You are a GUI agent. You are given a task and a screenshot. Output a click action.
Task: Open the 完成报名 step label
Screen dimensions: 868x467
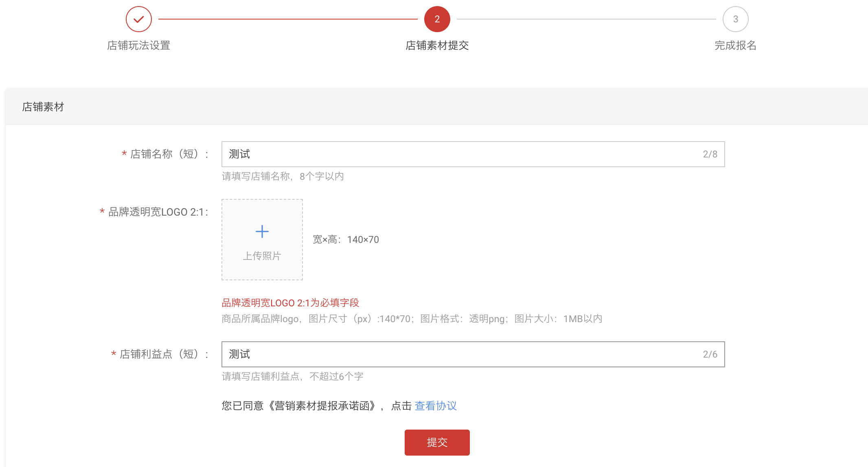(x=735, y=45)
